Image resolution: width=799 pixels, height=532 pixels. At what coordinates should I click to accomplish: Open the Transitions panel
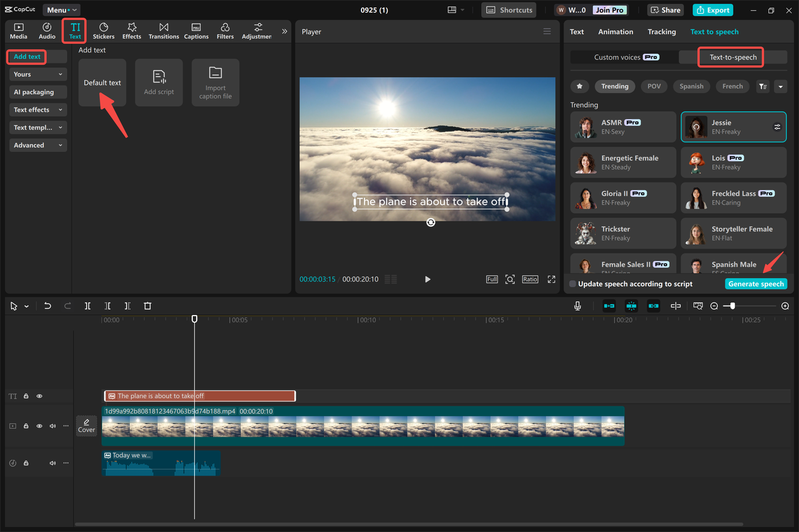(164, 30)
